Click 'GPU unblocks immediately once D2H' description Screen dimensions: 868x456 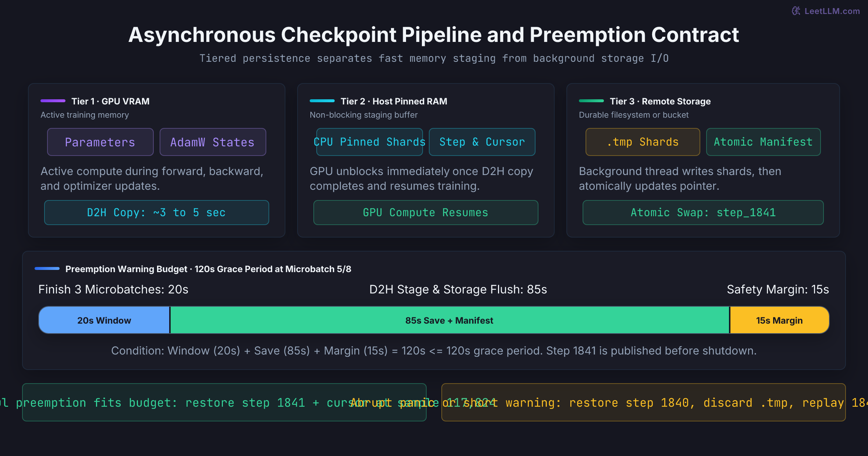[421, 179]
